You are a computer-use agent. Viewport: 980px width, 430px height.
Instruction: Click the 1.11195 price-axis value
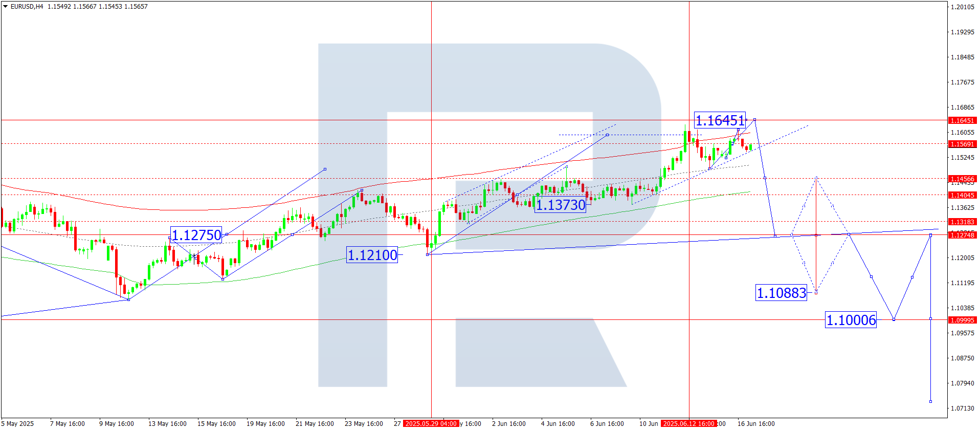coord(962,283)
